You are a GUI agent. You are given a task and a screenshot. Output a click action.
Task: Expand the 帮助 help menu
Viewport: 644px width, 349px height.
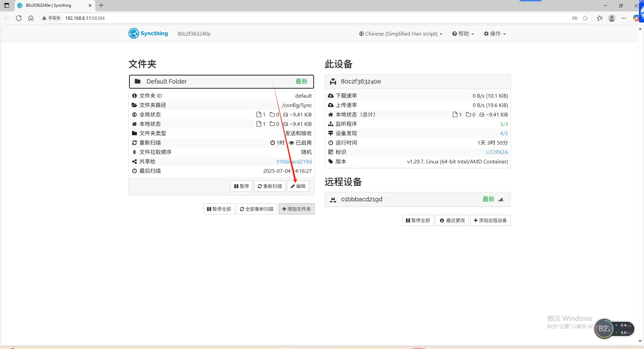(463, 34)
